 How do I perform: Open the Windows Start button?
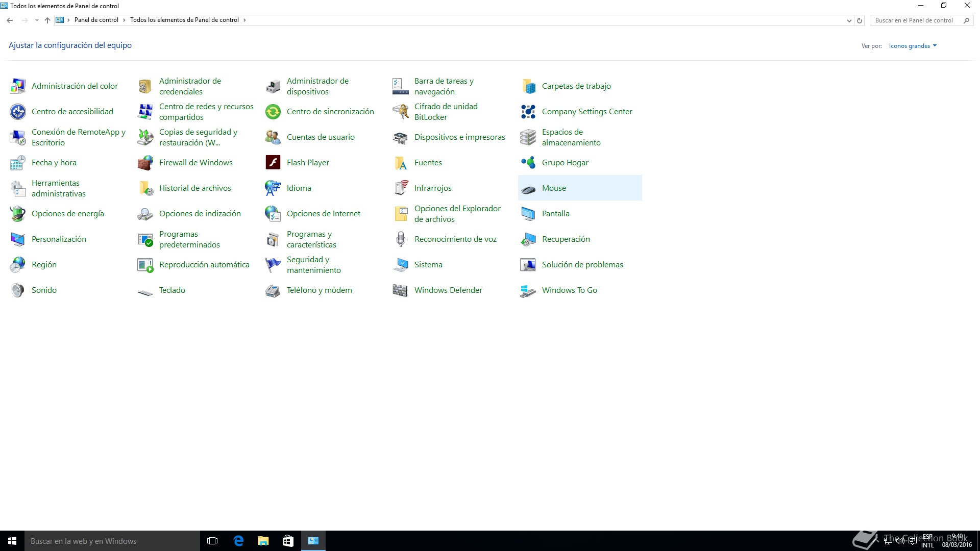tap(12, 541)
